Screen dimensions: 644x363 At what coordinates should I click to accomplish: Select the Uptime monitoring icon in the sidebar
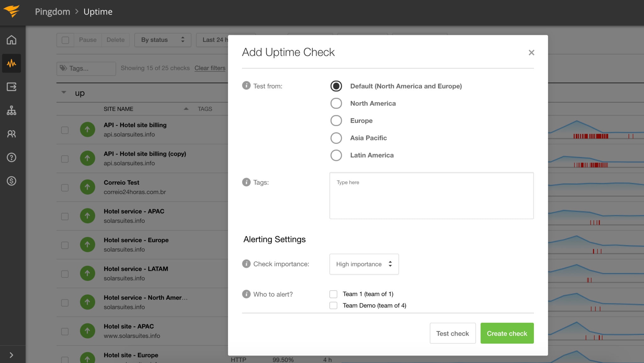pyautogui.click(x=11, y=63)
